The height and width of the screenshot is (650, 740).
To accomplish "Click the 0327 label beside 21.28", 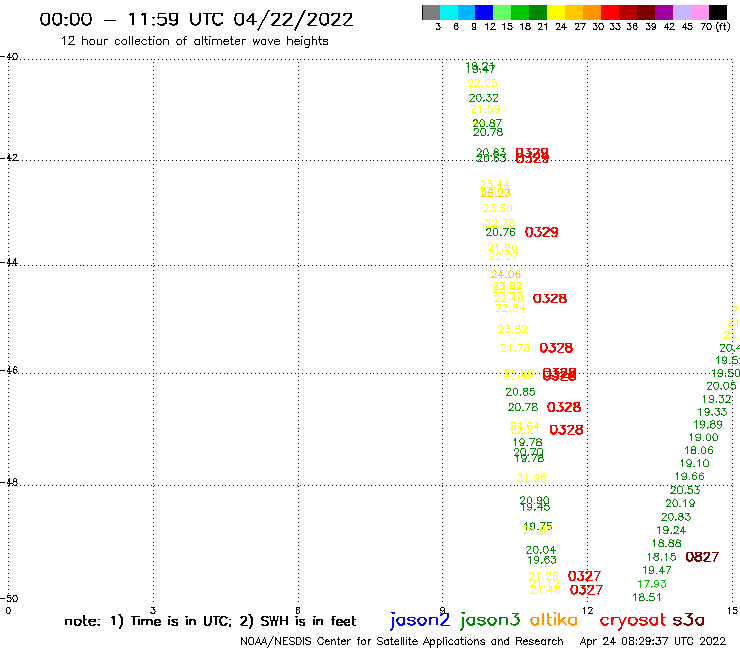I will click(x=584, y=576).
